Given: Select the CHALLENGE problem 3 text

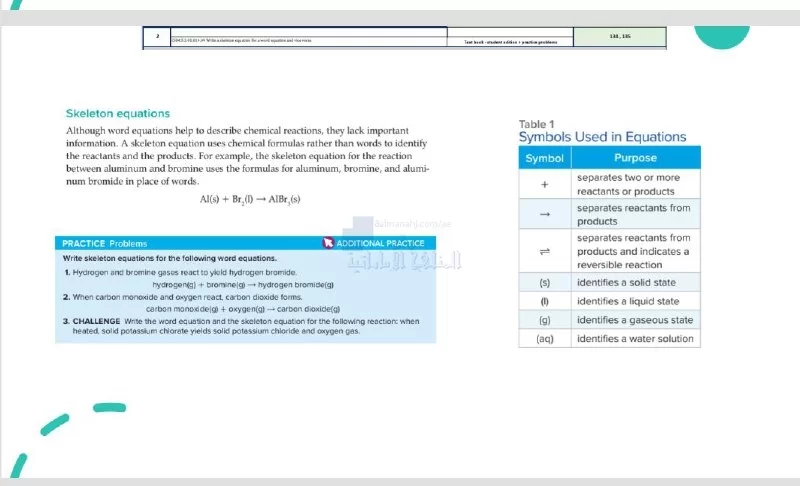Looking at the screenshot, I should pos(241,326).
